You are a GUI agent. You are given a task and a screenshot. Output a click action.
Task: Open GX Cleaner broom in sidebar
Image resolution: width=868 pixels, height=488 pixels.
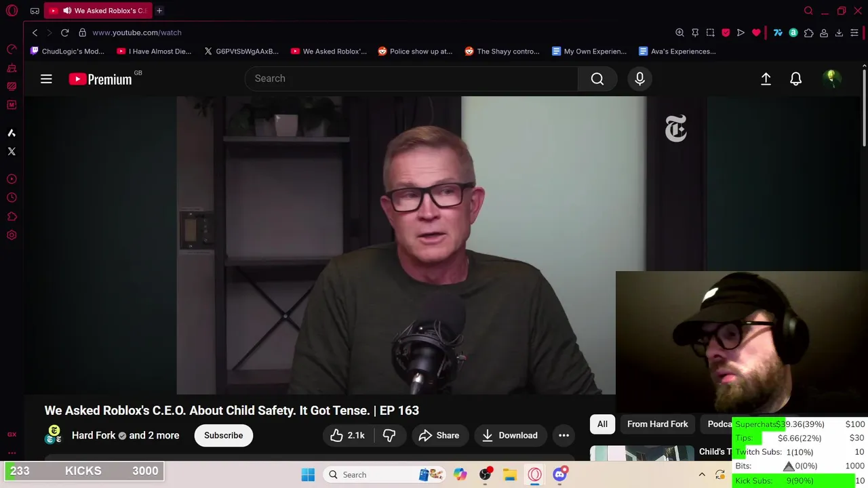12,68
